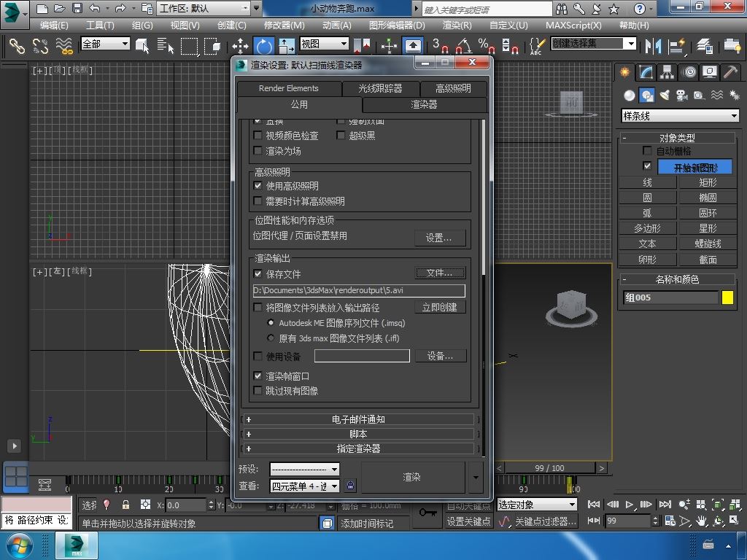Jump to the start of animation

(594, 505)
